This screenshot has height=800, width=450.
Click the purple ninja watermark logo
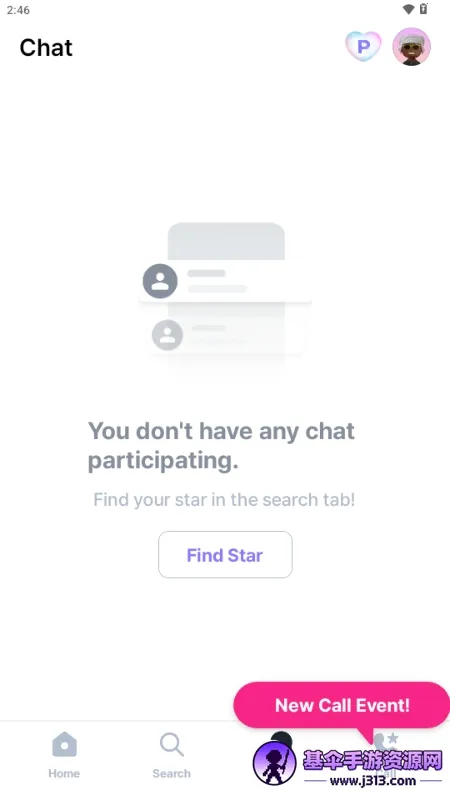coord(274,763)
